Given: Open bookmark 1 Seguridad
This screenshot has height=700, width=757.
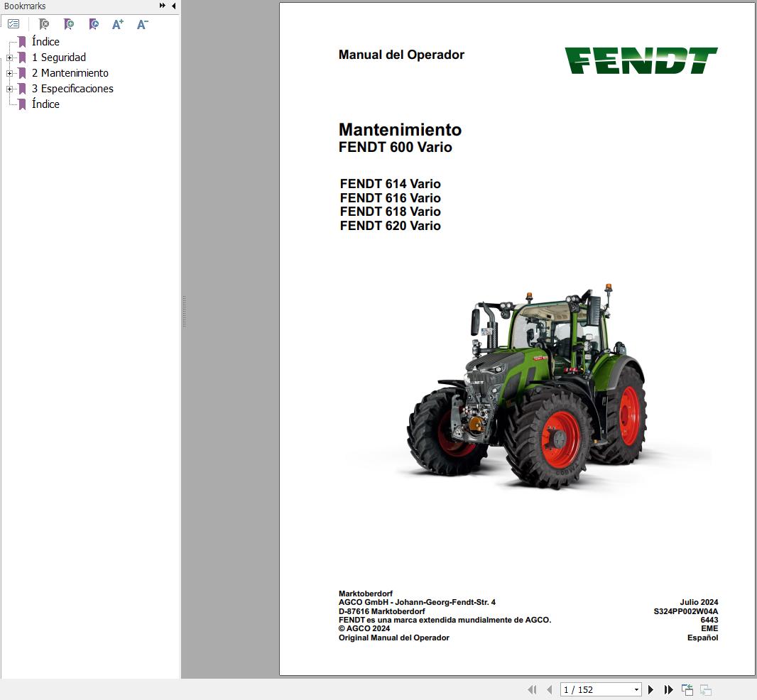Looking at the screenshot, I should 58,57.
